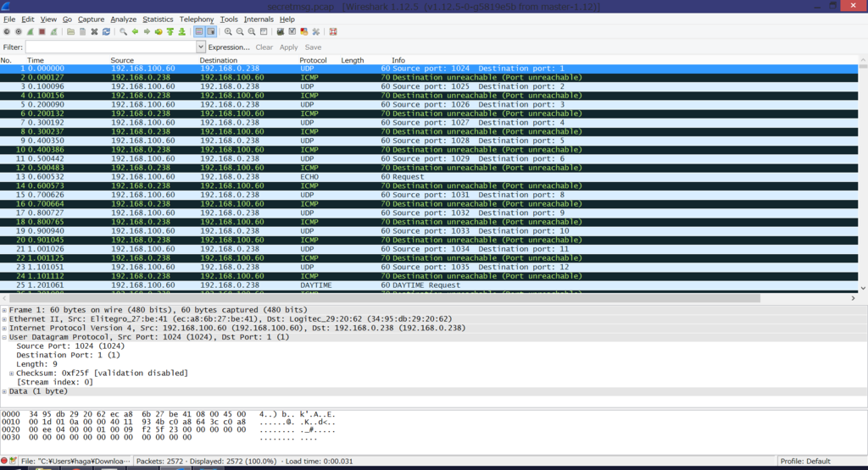Collapse the User Datagram Protocol node
This screenshot has height=470, width=868.
(x=4, y=337)
